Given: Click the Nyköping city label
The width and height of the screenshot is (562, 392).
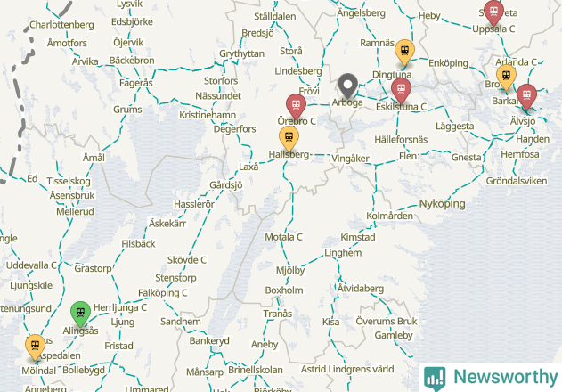Looking at the screenshot, I should [x=443, y=204].
